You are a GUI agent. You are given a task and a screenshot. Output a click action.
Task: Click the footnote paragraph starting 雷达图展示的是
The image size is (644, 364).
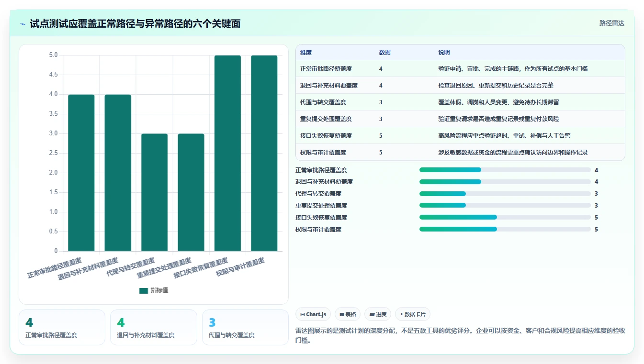[x=461, y=335]
